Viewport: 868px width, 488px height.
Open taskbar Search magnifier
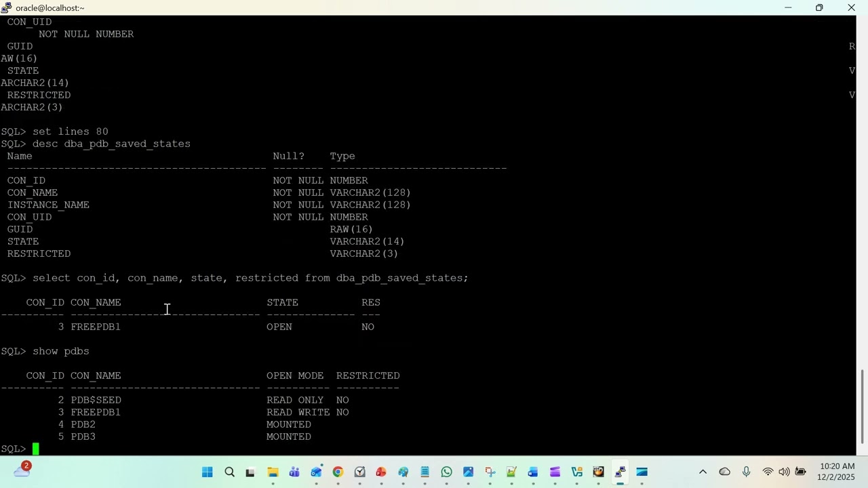coord(229,472)
